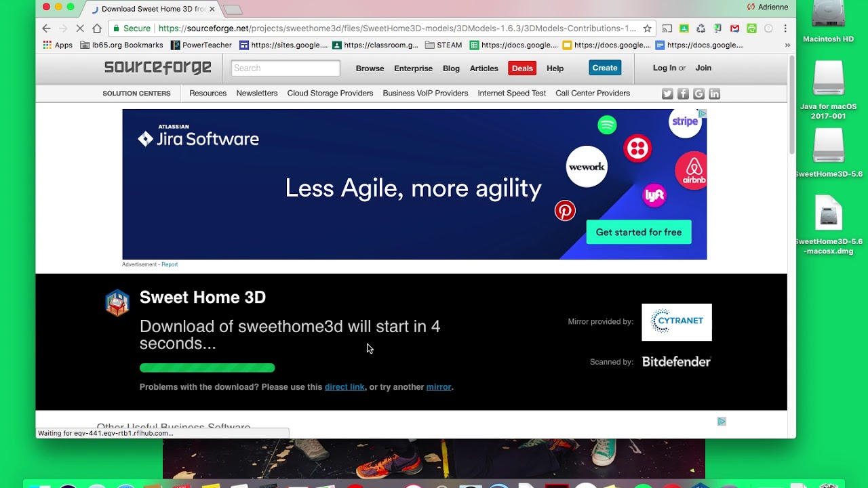
Task: Open the Resources link
Action: click(x=208, y=94)
